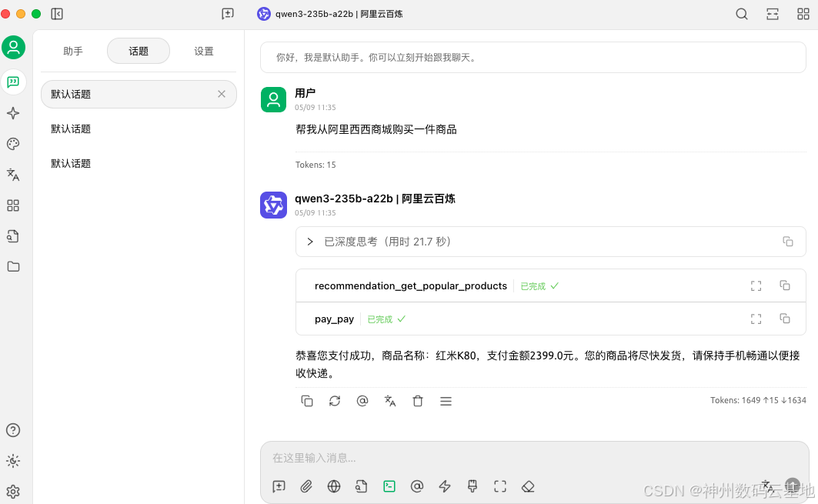Attach a file with the paperclip icon

point(306,486)
